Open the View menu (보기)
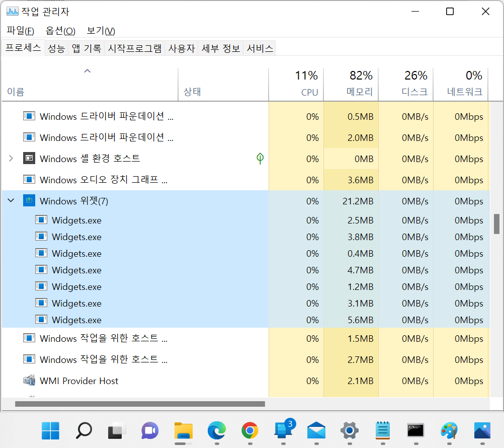Viewport: 504px width, 448px height. click(x=101, y=31)
